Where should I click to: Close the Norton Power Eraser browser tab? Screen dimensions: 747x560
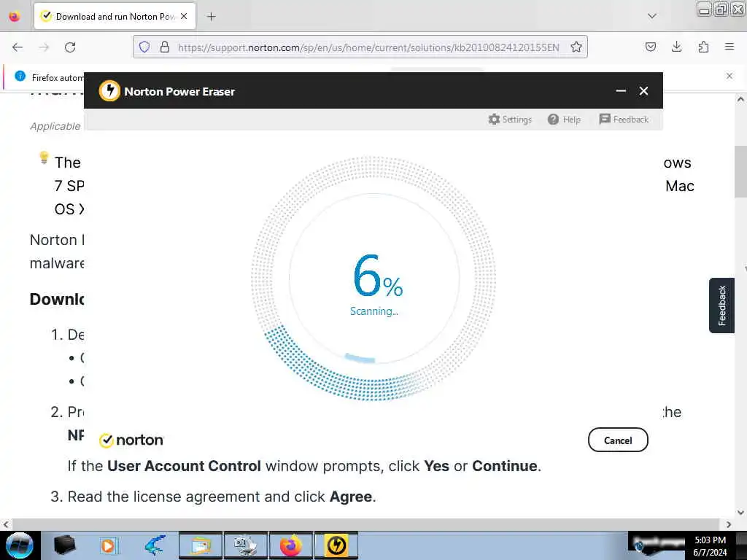[184, 16]
